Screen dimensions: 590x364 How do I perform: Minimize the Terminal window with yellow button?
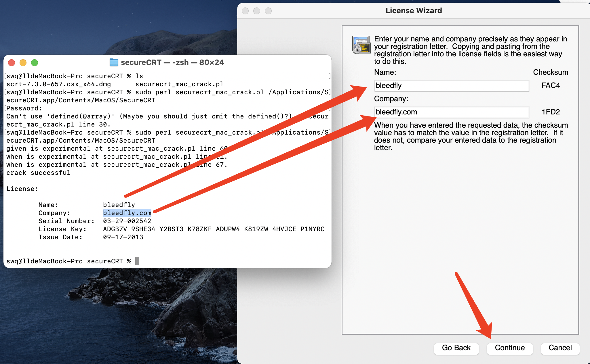click(x=23, y=63)
